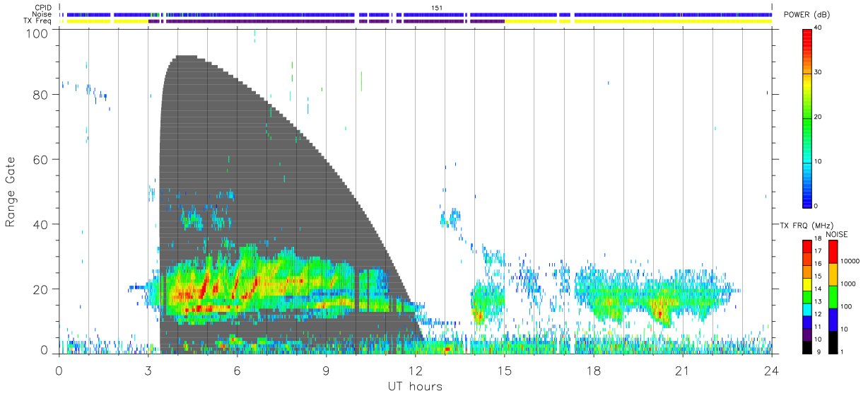
Task: Click the 'UT hours' x-axis title
Action: 415,386
